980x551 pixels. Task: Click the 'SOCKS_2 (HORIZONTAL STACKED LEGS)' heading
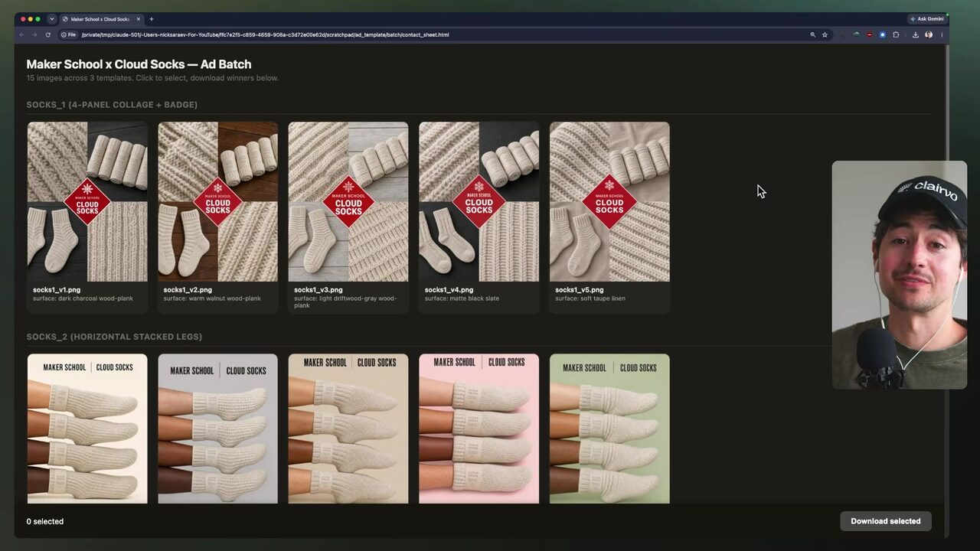[x=114, y=337]
